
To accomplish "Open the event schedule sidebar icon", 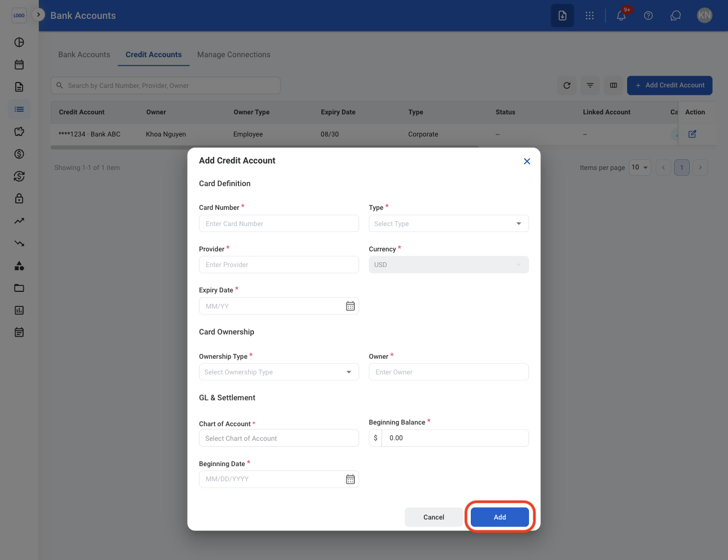I will (19, 332).
